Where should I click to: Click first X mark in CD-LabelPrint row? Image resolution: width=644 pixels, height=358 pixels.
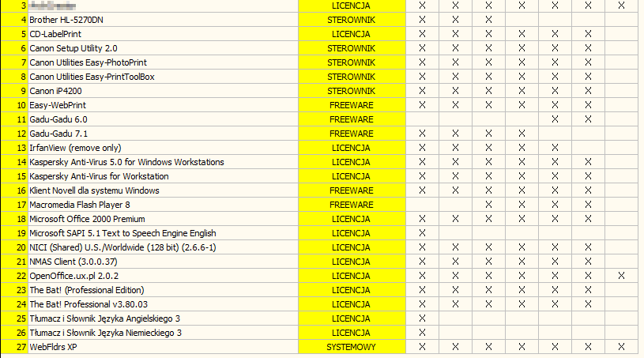[422, 34]
